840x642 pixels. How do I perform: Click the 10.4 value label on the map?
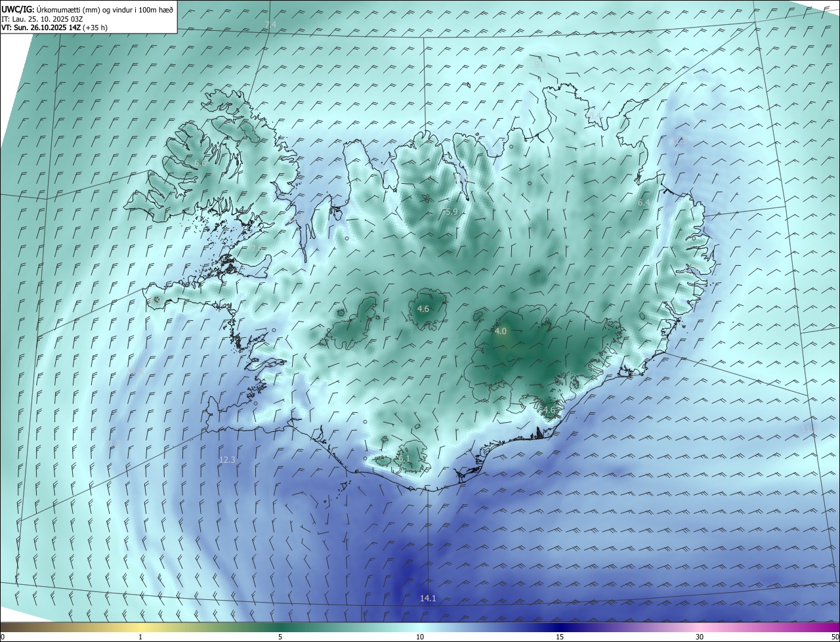pos(594,116)
